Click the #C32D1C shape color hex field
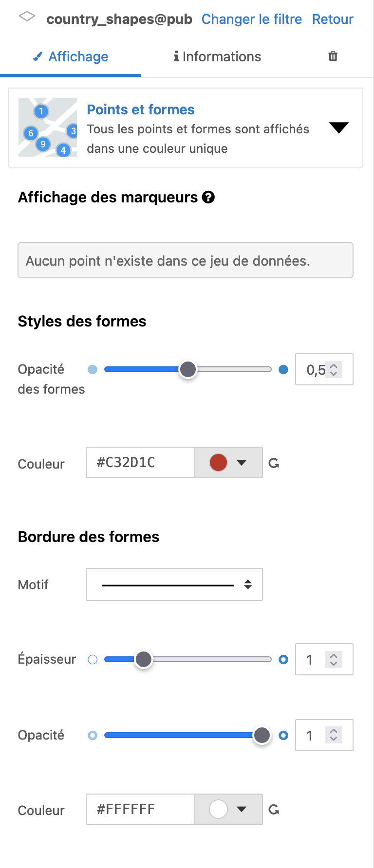This screenshot has height=868, width=374. pyautogui.click(x=140, y=463)
